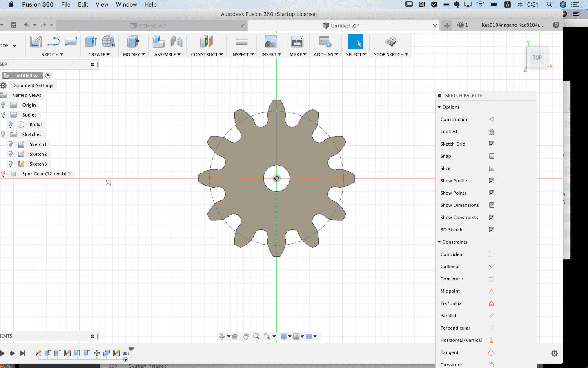Open the Fusion 360 application menu
The width and height of the screenshot is (588, 368).
pos(38,4)
